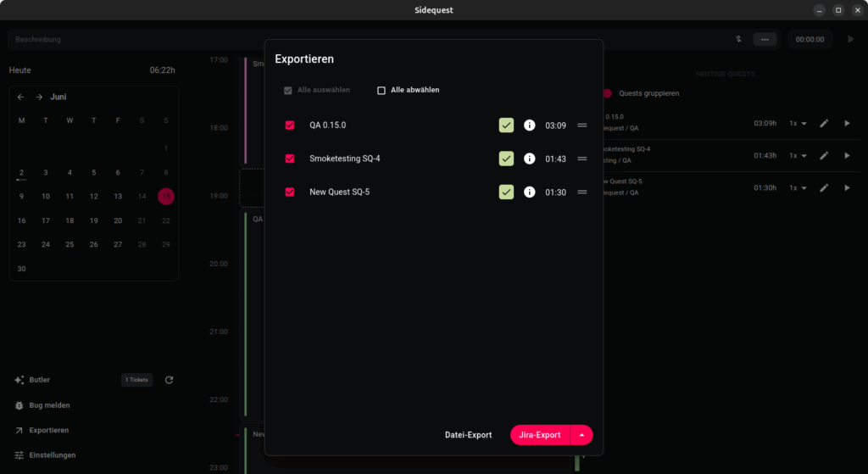Click the Datei-Export button
Viewport: 868px width, 474px height.
468,435
